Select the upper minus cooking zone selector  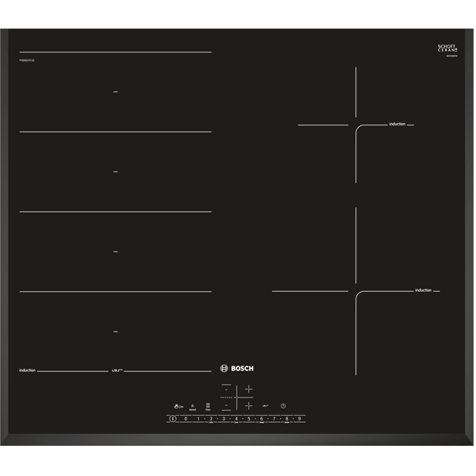click(226, 390)
